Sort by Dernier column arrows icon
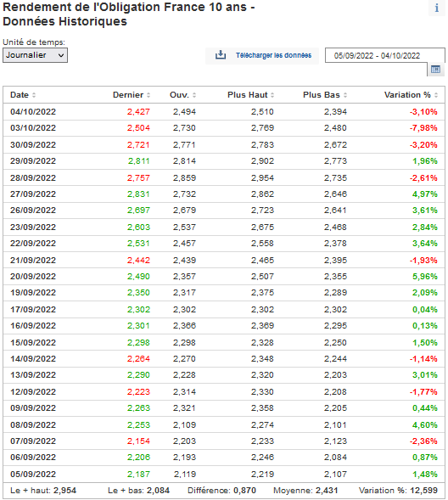This screenshot has height=500, width=448. tap(148, 95)
